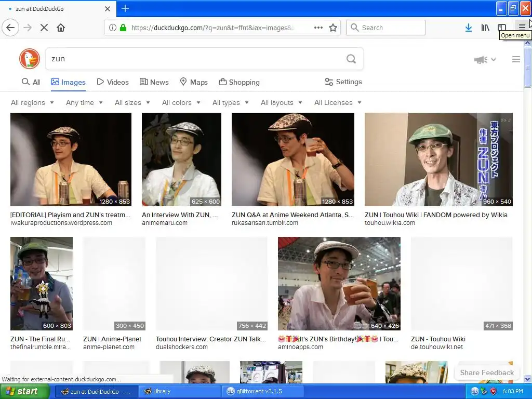The height and width of the screenshot is (399, 532).
Task: Click the 6:03 PM taskbar clock
Action: 513,391
